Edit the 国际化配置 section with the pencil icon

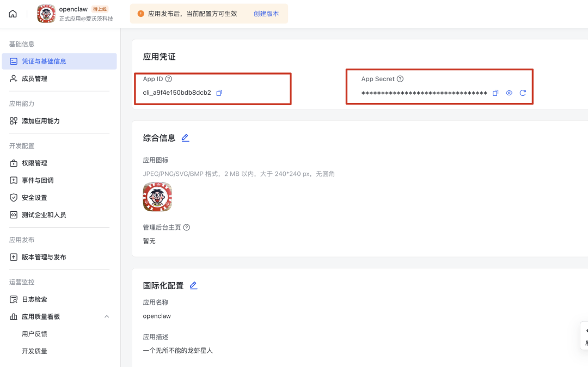click(193, 285)
